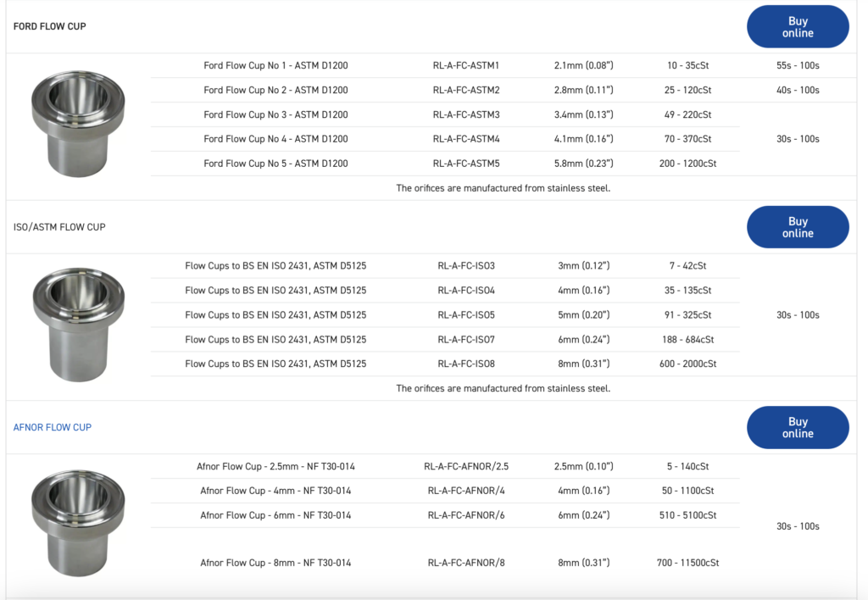Click the ISO/ASTM FLOW CUP heading

click(59, 227)
